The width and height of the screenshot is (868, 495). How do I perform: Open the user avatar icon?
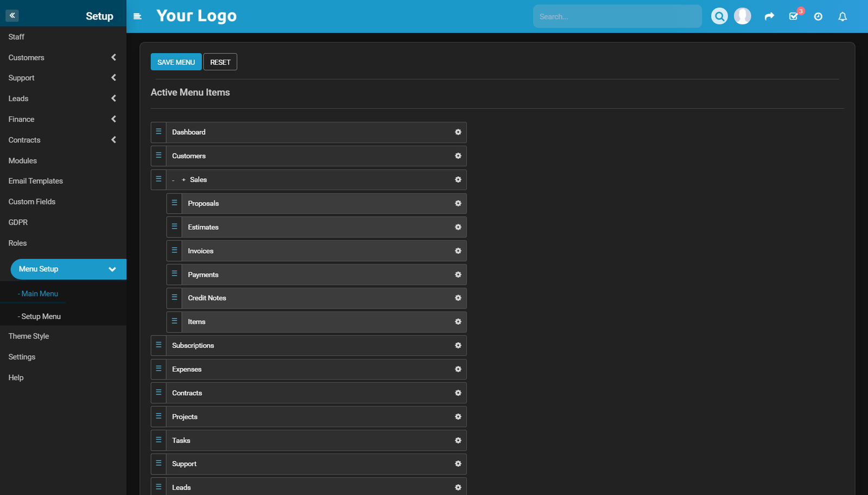click(743, 15)
